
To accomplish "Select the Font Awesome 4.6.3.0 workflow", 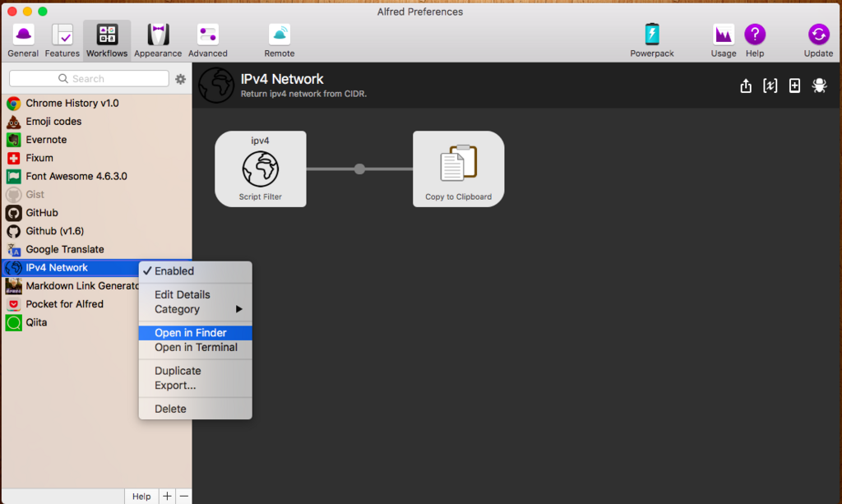I will tap(97, 176).
